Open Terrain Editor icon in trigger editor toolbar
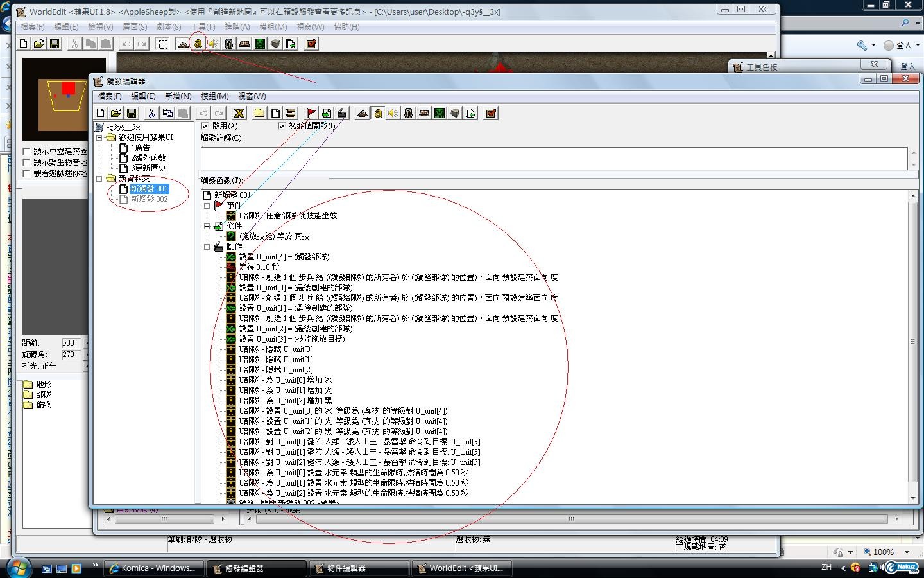924x578 pixels. [x=363, y=113]
